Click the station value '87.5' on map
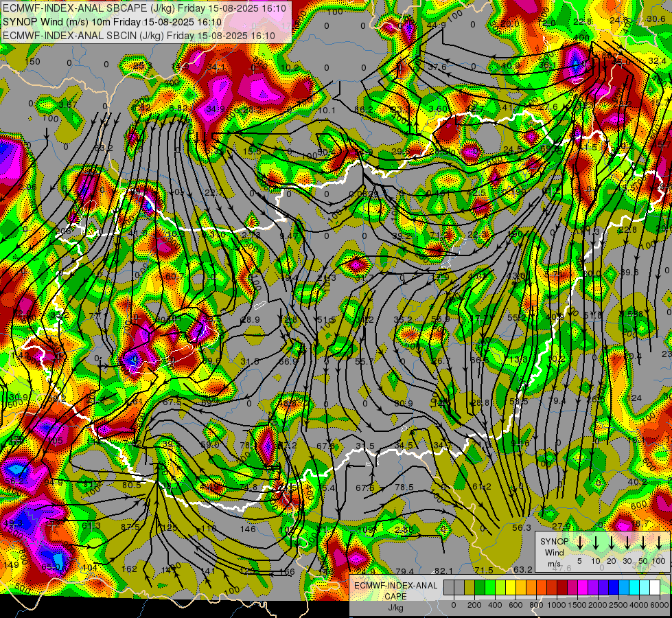Image resolution: width=672 pixels, height=618 pixels. pos(130,527)
